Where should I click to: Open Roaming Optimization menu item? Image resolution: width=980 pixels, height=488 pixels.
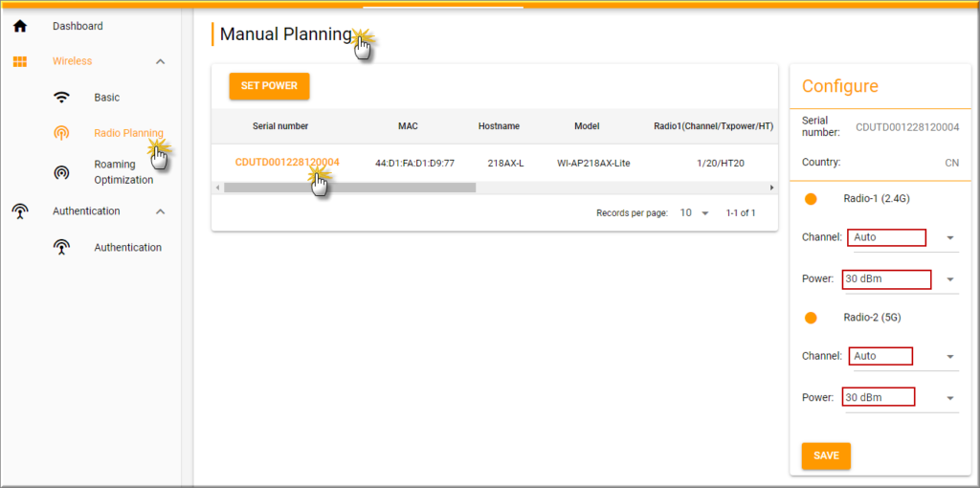point(122,172)
